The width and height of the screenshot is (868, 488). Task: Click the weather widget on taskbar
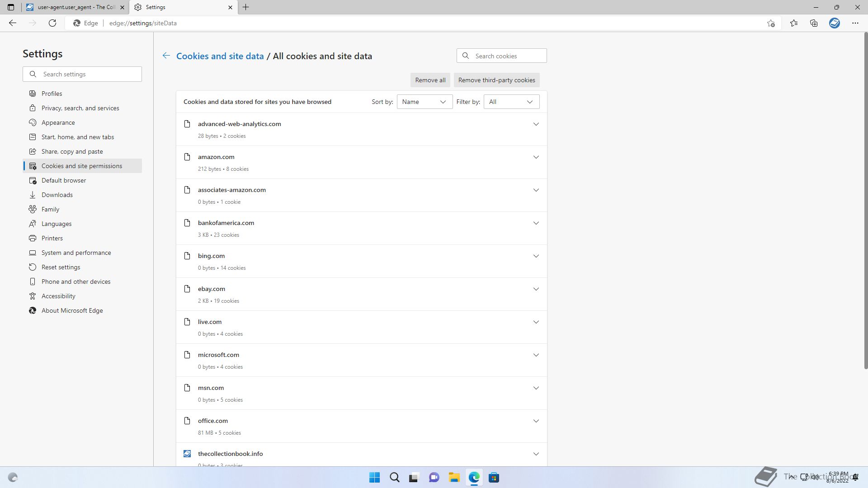(x=13, y=478)
